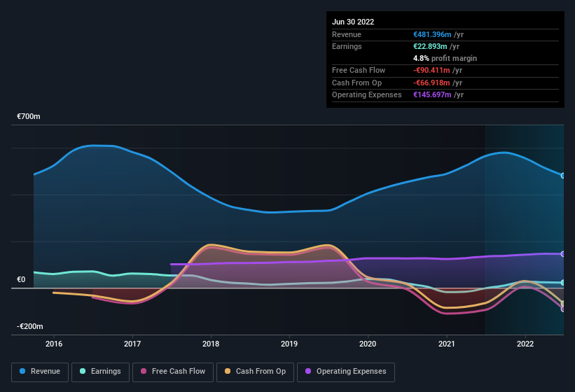Toggle the Revenue legend button
Screen dimensions: 575x392
tap(40, 372)
